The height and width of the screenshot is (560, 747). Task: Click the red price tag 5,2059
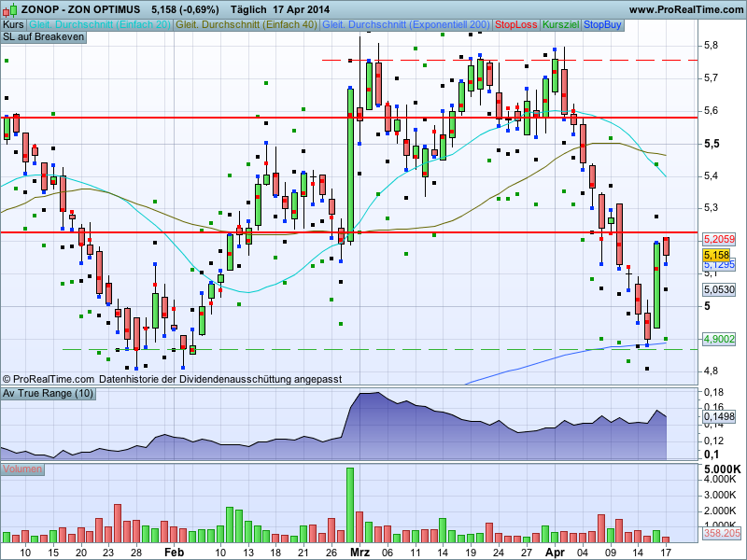[x=719, y=239]
